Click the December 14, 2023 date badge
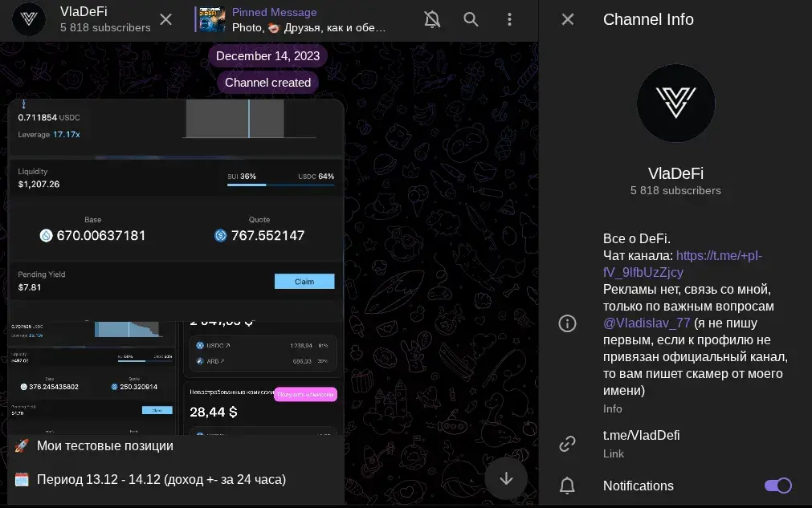The width and height of the screenshot is (812, 508). (x=267, y=56)
